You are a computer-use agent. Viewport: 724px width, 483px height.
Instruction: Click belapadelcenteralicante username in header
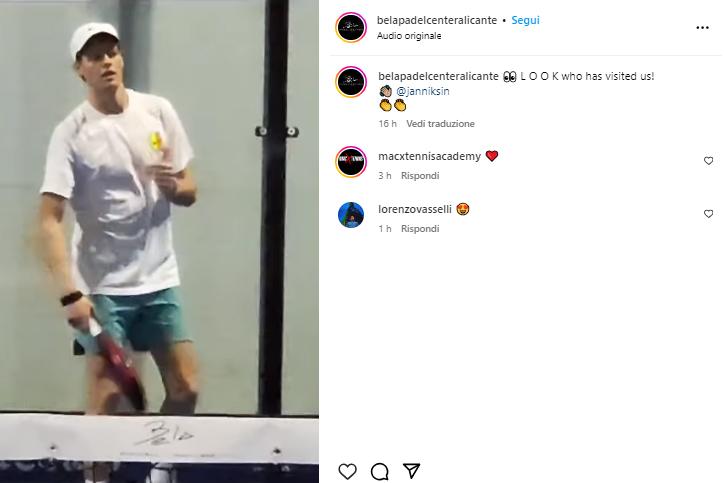click(437, 20)
